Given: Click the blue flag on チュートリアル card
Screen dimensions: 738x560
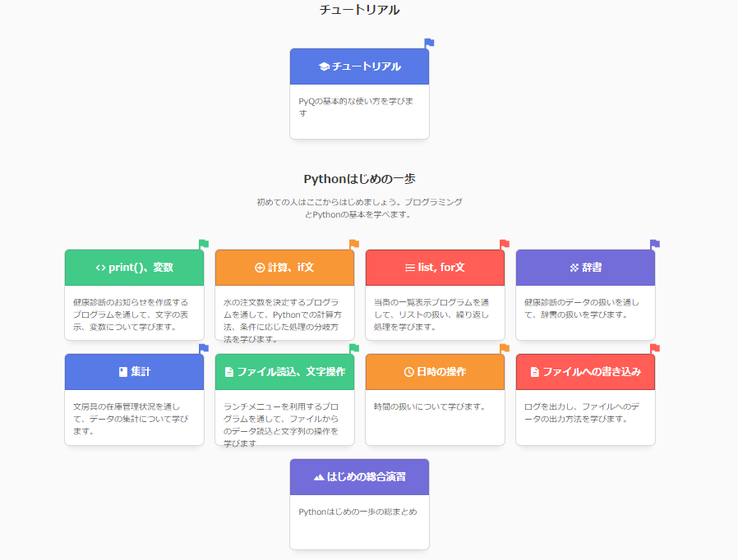Looking at the screenshot, I should [429, 44].
